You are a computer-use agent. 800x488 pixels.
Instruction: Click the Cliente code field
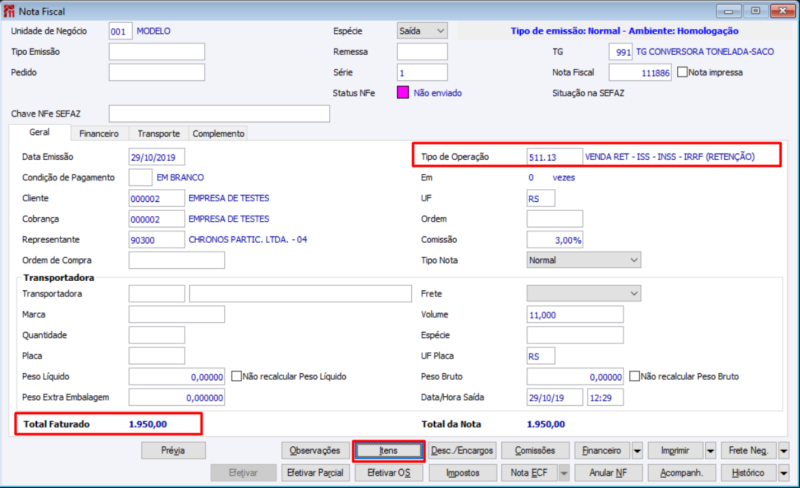157,198
